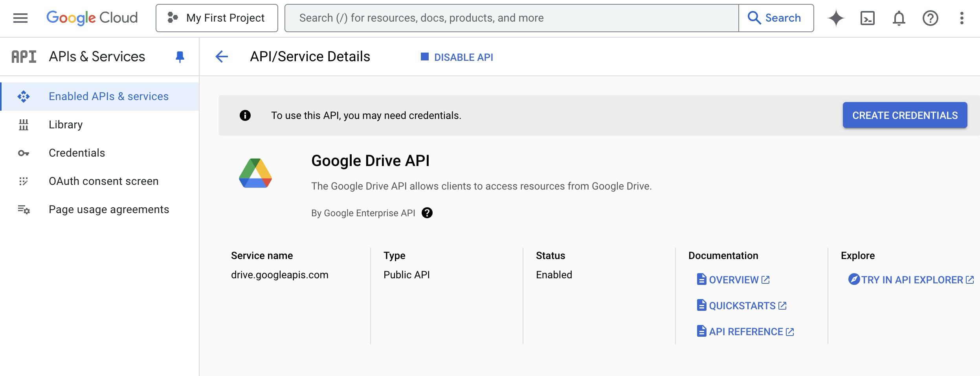Image resolution: width=980 pixels, height=376 pixels.
Task: Open the help question mark menu
Action: coord(930,18)
